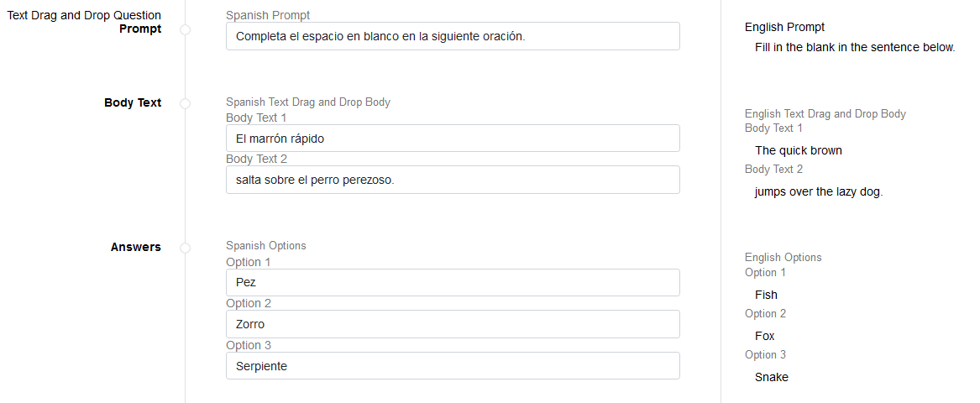This screenshot has width=980, height=403.
Task: Click the English option 'Fish'
Action: pyautogui.click(x=766, y=295)
